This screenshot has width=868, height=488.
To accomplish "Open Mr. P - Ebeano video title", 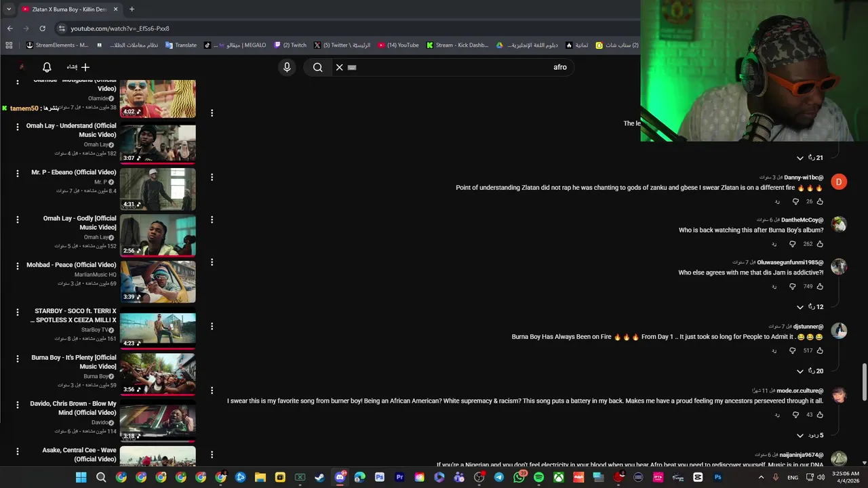I will [74, 172].
